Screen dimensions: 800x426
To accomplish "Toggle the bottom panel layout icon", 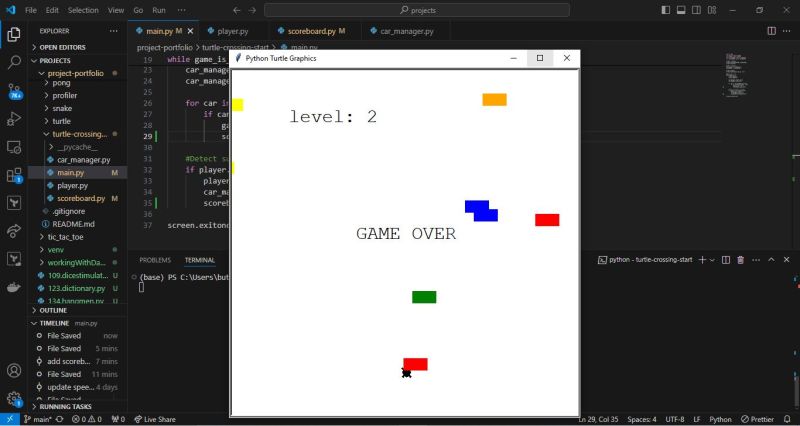I will (x=681, y=10).
